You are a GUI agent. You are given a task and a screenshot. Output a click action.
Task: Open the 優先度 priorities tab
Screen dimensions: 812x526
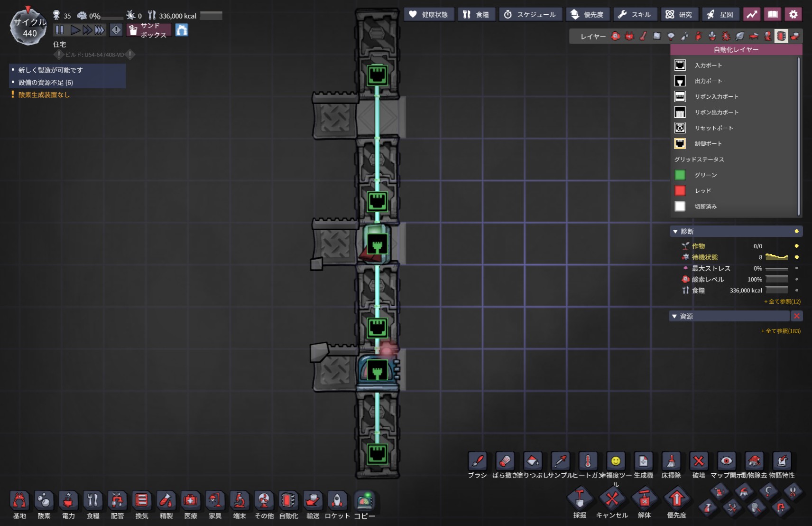587,14
